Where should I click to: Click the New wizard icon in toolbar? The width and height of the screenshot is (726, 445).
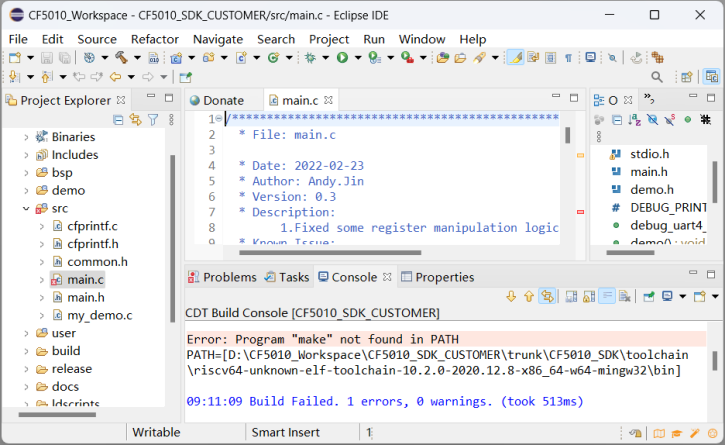click(x=15, y=57)
